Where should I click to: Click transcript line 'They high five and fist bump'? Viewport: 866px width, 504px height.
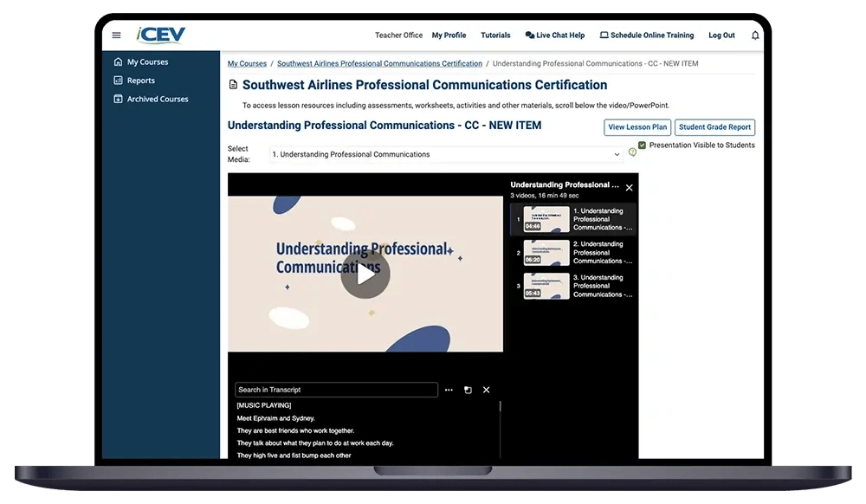click(x=294, y=456)
